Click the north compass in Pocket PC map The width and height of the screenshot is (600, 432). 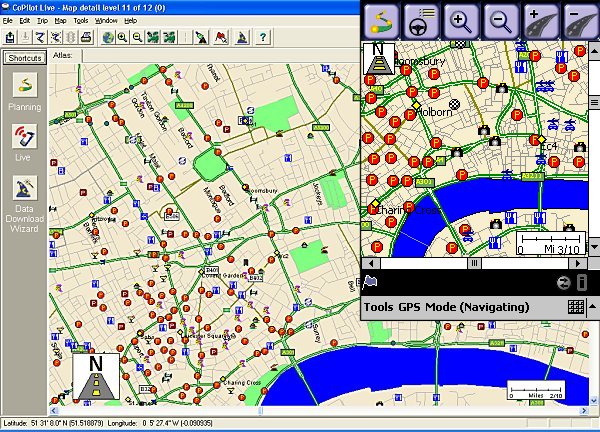point(379,59)
